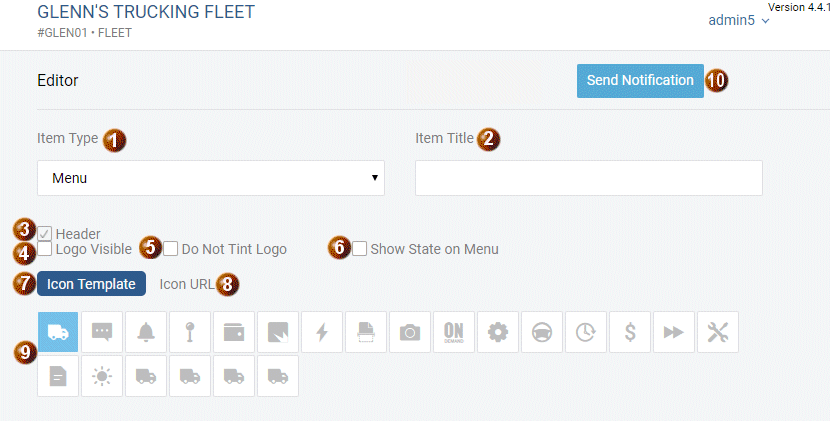This screenshot has height=421, width=830.
Task: Toggle the Logo Visible checkbox
Action: pos(44,248)
